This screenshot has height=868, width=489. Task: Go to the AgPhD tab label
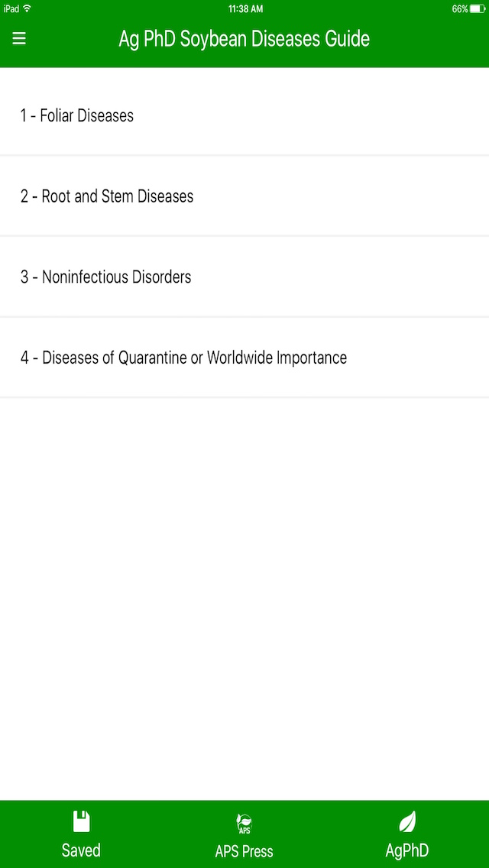coord(407,850)
